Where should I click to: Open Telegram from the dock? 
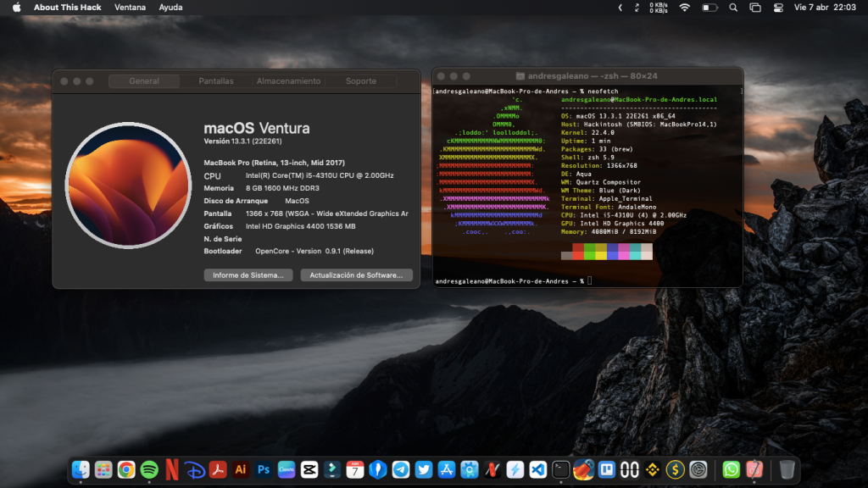(401, 469)
